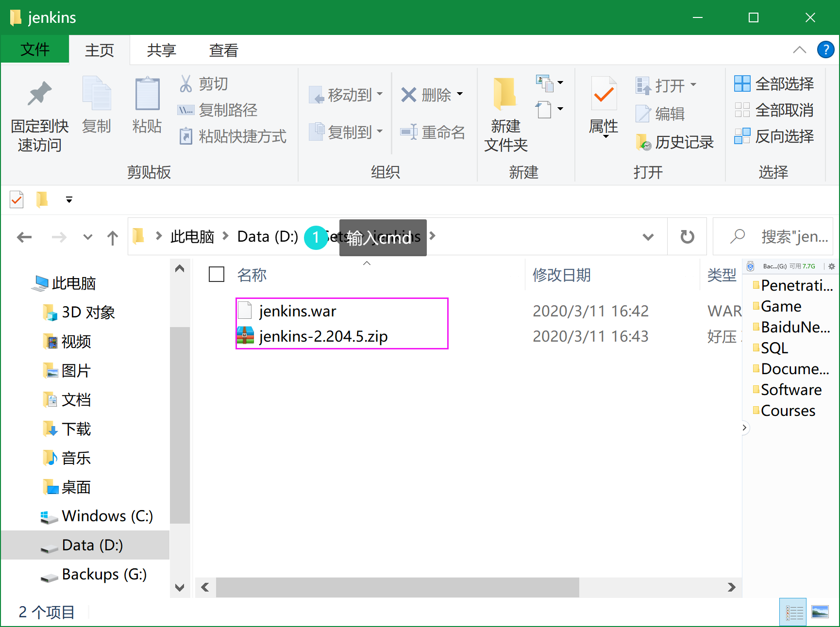Click the Copy path icon

click(185, 110)
